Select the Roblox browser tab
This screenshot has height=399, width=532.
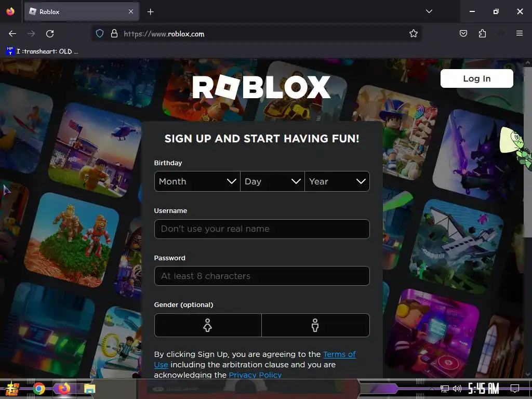click(82, 12)
